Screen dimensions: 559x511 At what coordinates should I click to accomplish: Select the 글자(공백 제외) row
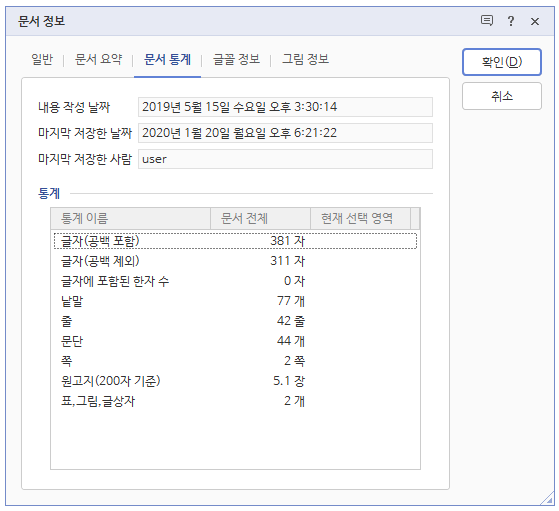coord(235,261)
